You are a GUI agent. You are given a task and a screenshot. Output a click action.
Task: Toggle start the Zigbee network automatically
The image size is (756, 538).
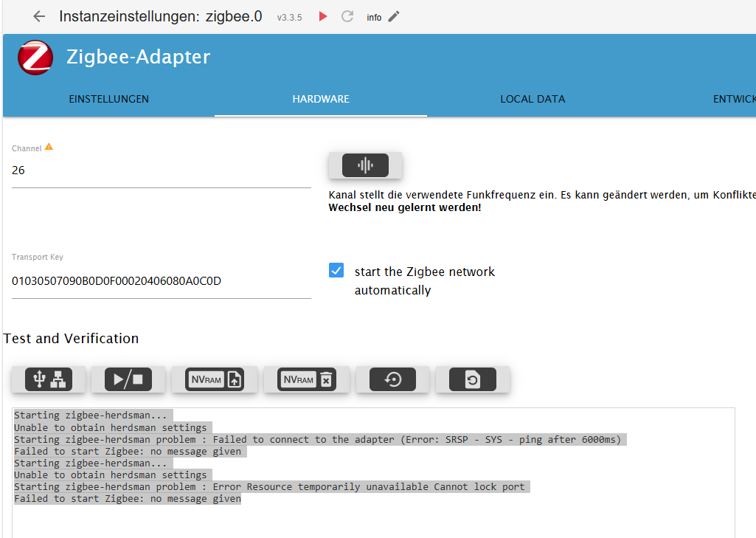[336, 270]
